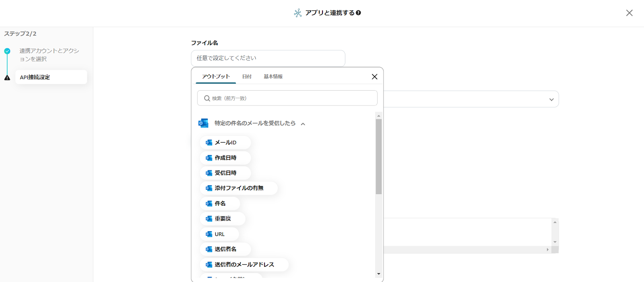This screenshot has height=282, width=644.
Task: Insert the 作成日時 output value
Action: [225, 158]
